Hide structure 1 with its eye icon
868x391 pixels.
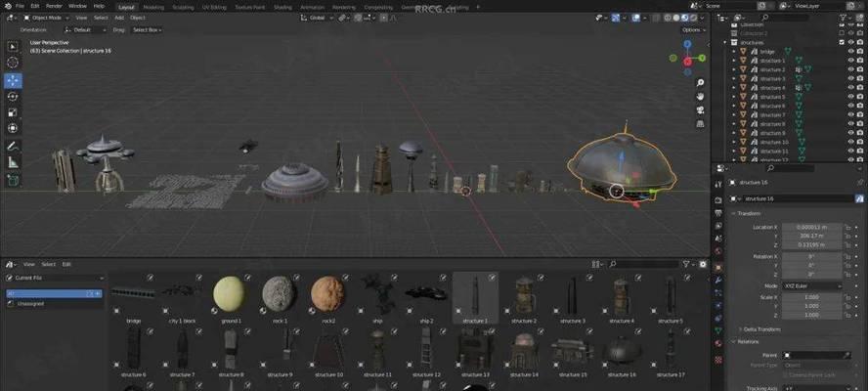(850, 61)
